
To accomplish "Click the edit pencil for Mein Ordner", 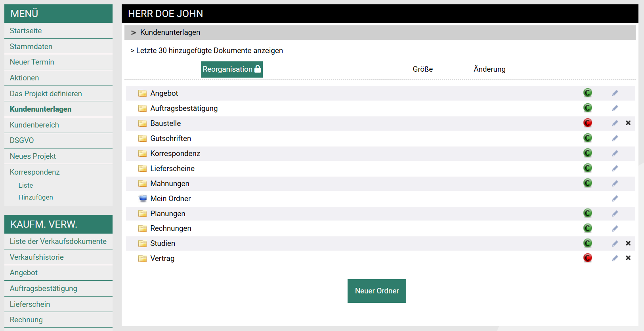I will [x=615, y=198].
